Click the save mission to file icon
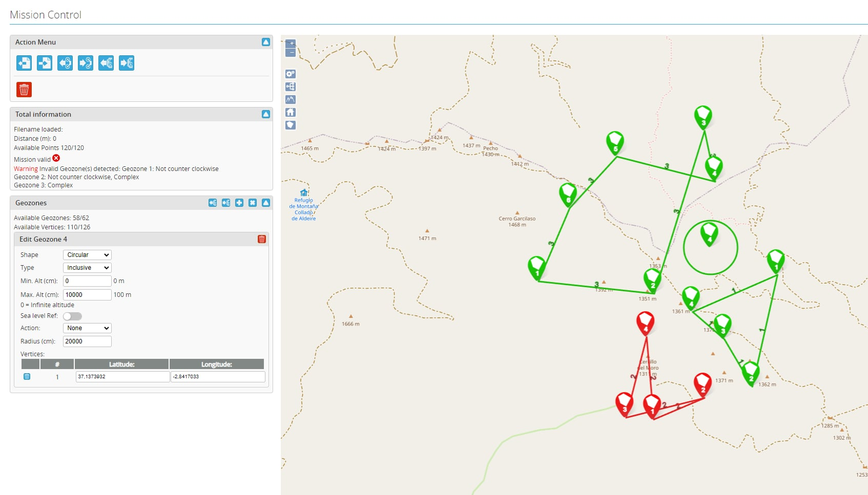 45,63
